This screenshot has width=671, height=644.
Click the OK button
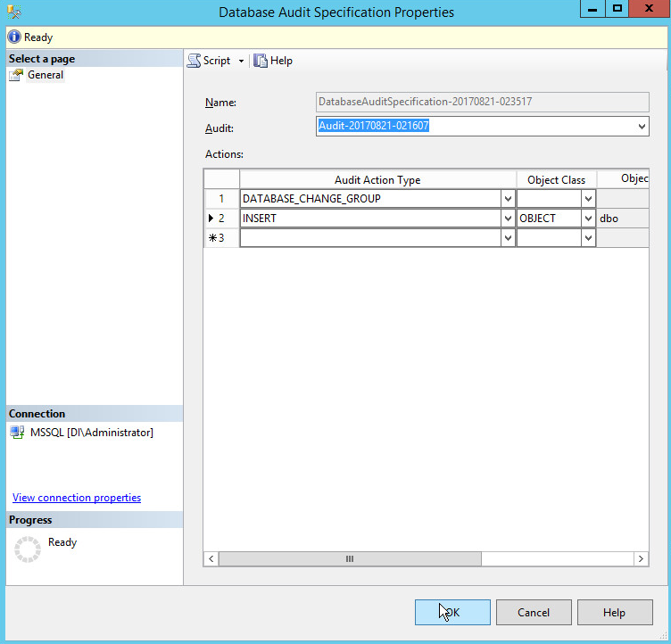pos(452,613)
